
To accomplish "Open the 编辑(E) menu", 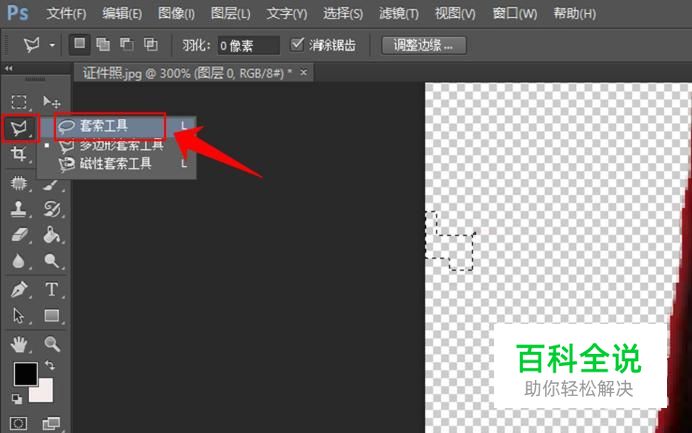I will pyautogui.click(x=122, y=14).
